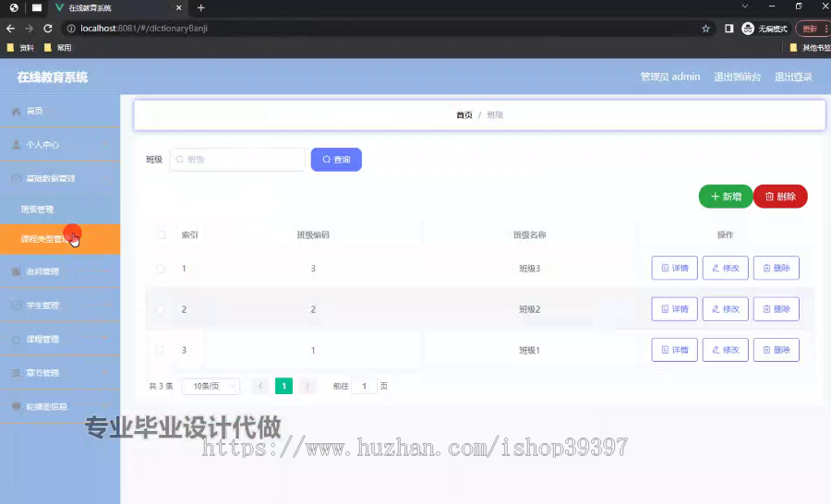The image size is (831, 504).
Task: Open the 常用 bookmark folder
Action: (58, 48)
